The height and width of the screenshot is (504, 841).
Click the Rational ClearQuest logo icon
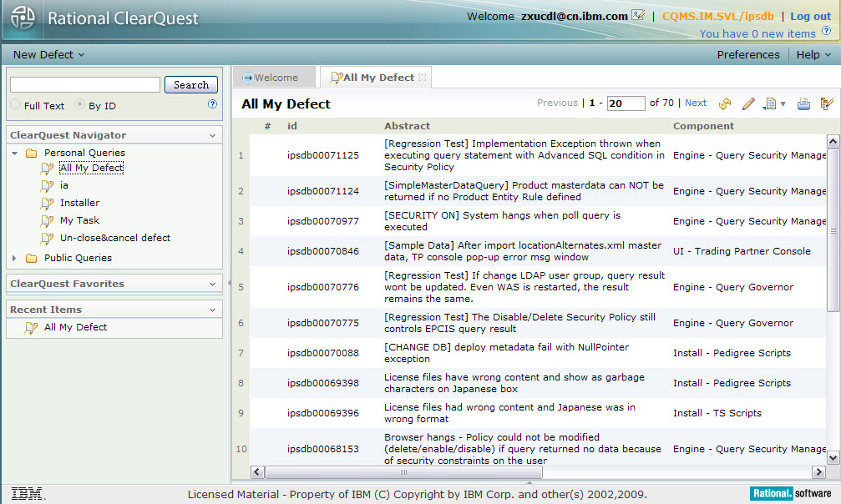click(x=23, y=18)
